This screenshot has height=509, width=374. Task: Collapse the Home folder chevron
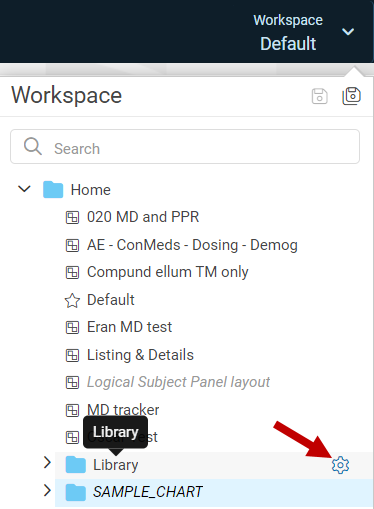[24, 189]
